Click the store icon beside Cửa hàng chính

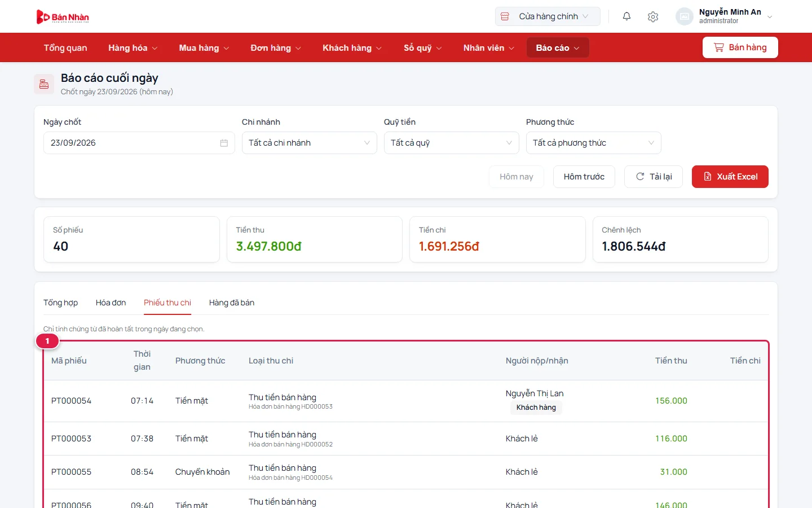(505, 16)
